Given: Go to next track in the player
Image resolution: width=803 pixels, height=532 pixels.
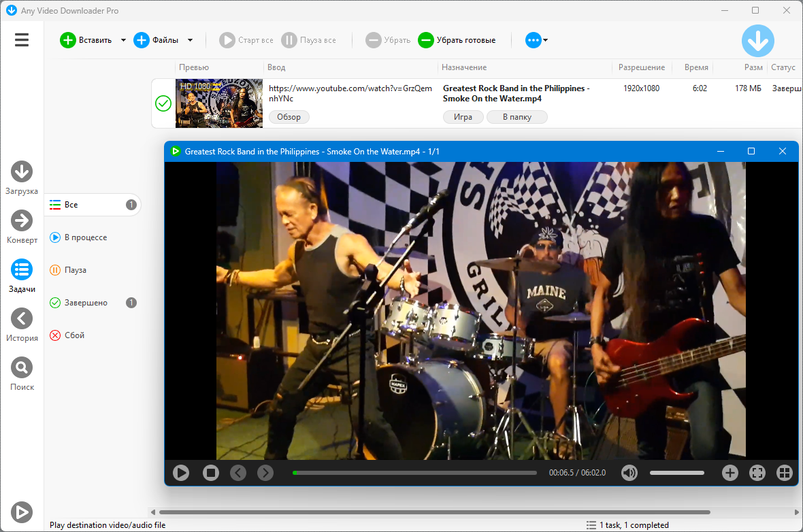Looking at the screenshot, I should tap(265, 473).
